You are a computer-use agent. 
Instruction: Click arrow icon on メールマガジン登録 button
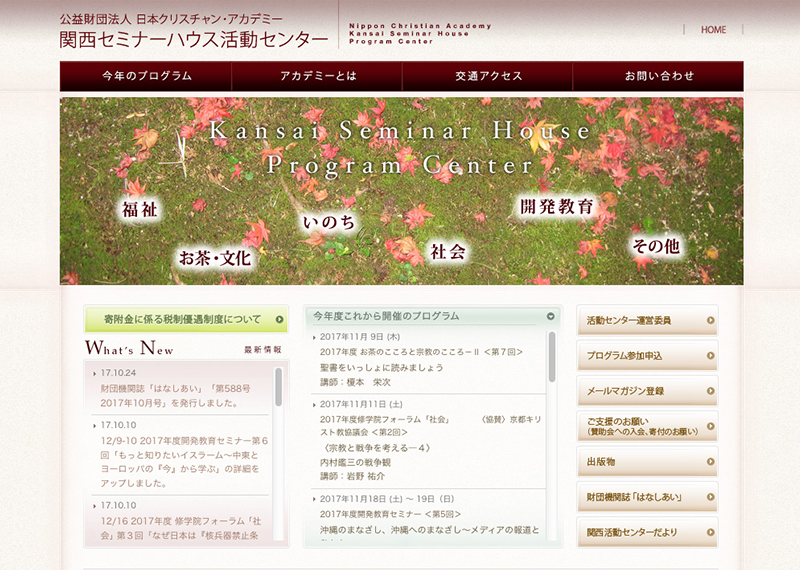pos(710,391)
